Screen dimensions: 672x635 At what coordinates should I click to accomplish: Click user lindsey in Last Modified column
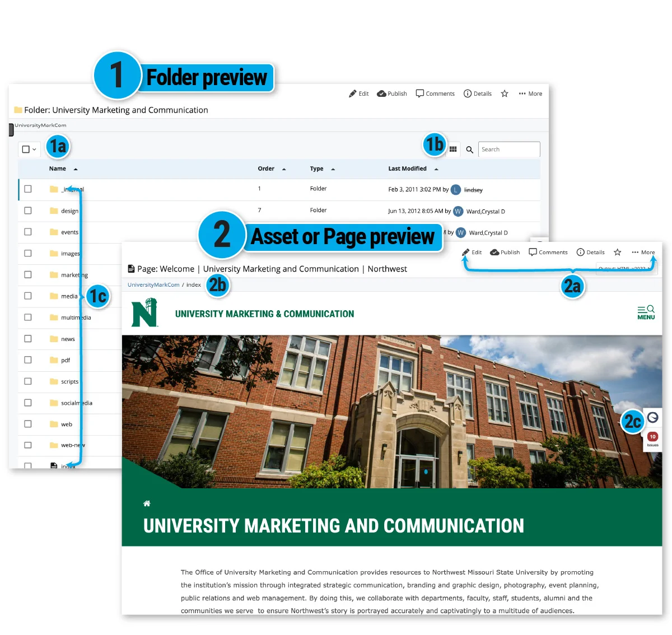pyautogui.click(x=473, y=190)
